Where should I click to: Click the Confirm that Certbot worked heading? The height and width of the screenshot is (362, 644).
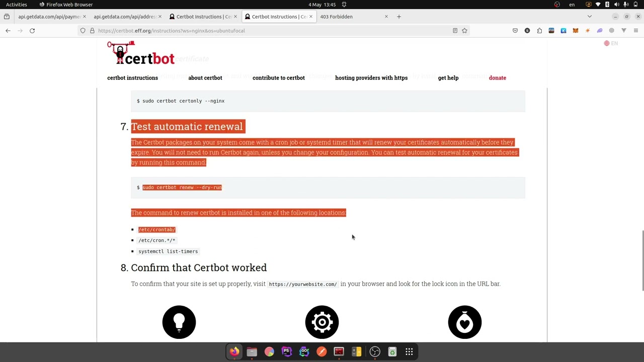[x=199, y=267]
